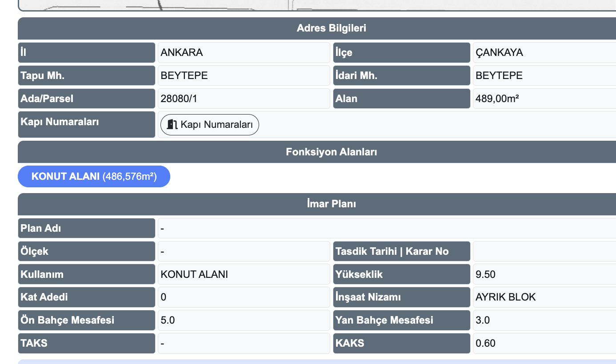Click the Kat Adedi value cell showing 0
Viewport: 616px width, 364px height.
coord(244,297)
